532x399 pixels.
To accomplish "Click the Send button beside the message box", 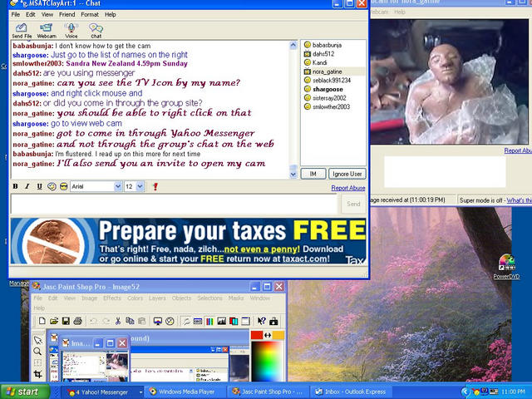I will [353, 204].
